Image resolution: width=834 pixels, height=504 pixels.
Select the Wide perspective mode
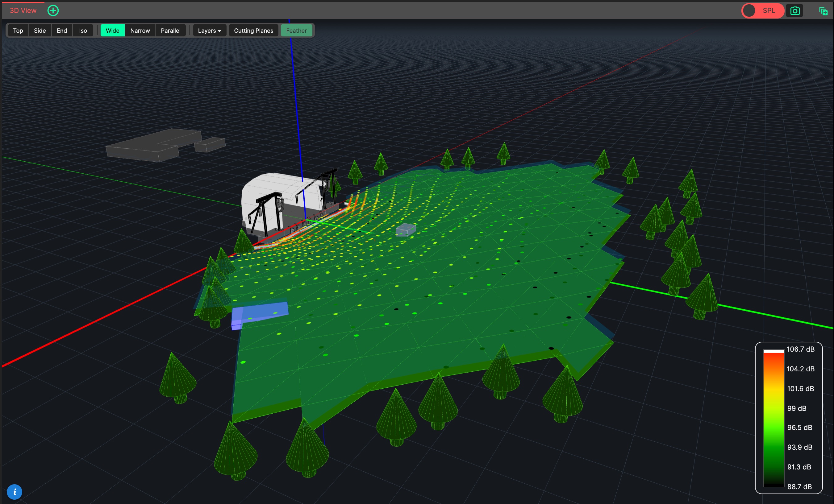112,31
